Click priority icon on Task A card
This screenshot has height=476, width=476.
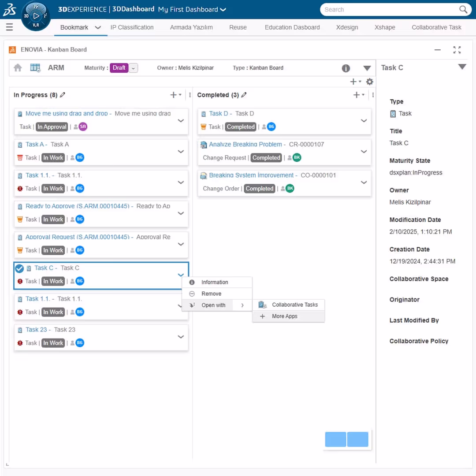coord(20,157)
